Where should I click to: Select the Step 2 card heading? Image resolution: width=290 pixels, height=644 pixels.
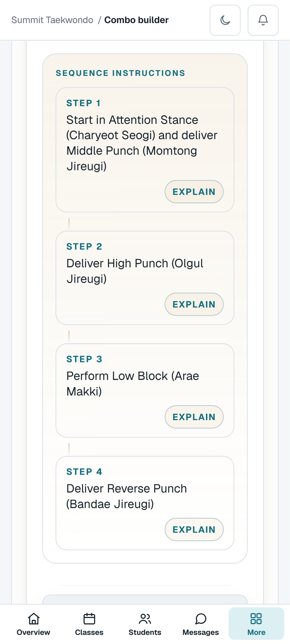coord(84,246)
